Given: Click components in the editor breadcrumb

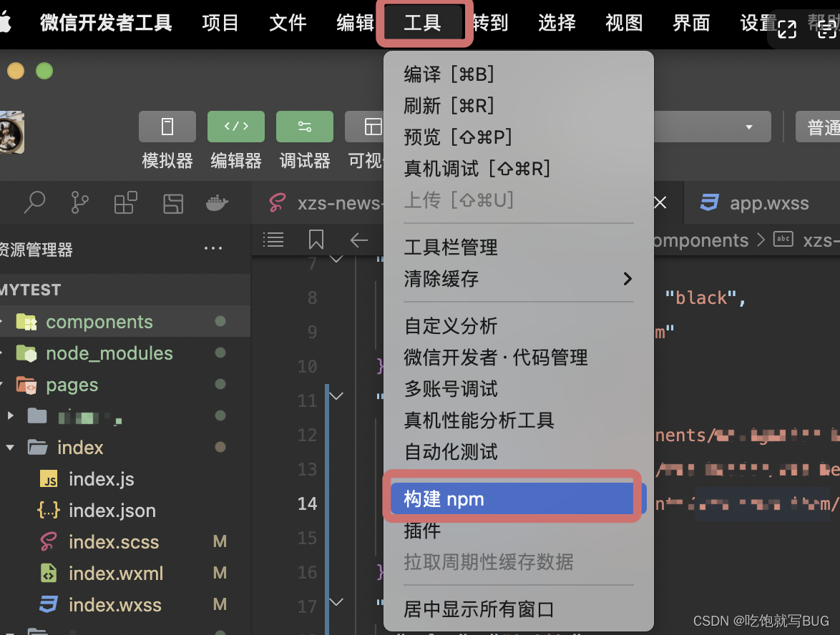Looking at the screenshot, I should pyautogui.click(x=700, y=240).
